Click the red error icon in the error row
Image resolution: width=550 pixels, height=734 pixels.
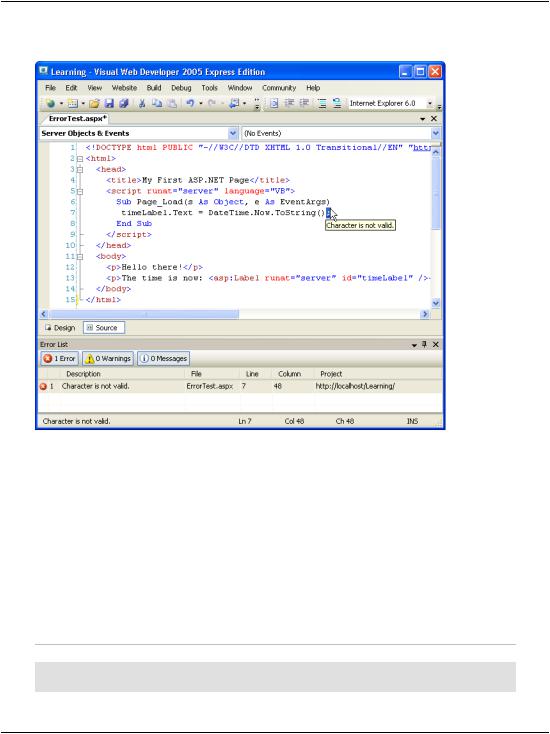(x=43, y=386)
